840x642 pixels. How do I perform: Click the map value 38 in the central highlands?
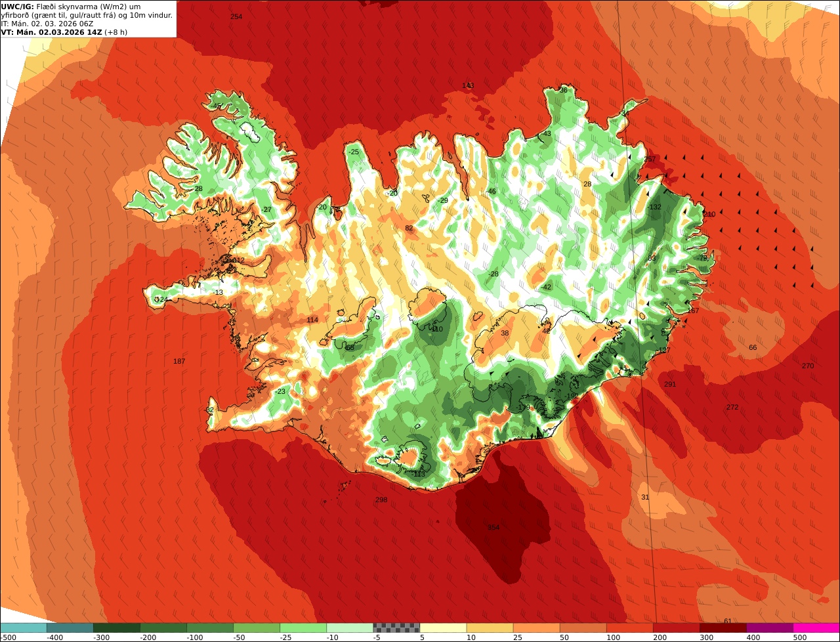505,333
